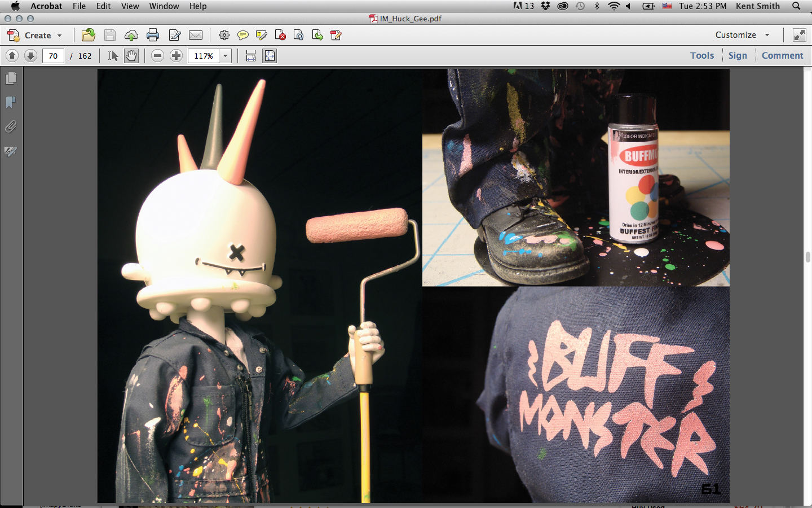
Task: Open the Acrobat Window menu
Action: pyautogui.click(x=164, y=6)
